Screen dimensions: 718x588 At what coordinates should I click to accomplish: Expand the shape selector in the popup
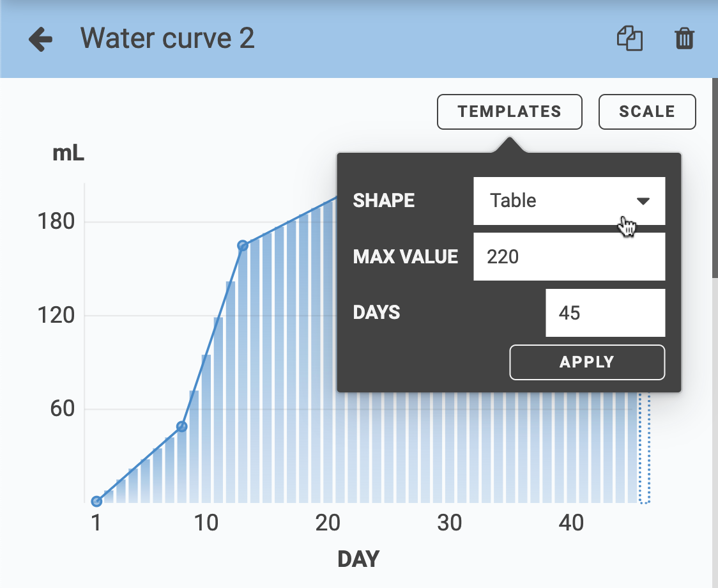[569, 201]
